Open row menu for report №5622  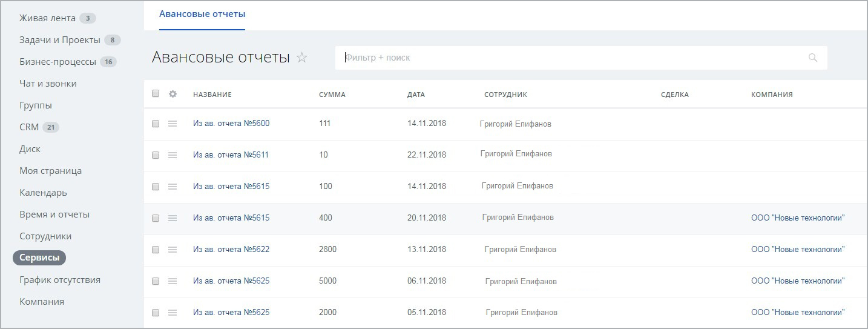click(x=173, y=250)
